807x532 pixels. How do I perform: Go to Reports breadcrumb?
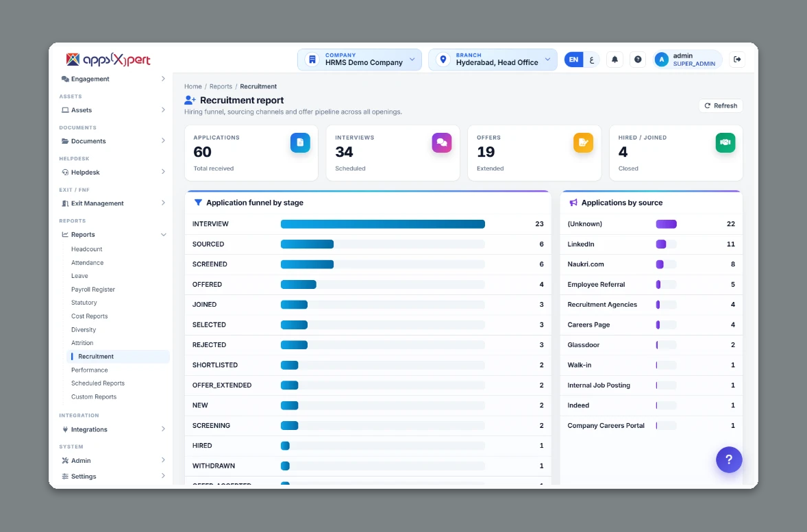tap(221, 86)
